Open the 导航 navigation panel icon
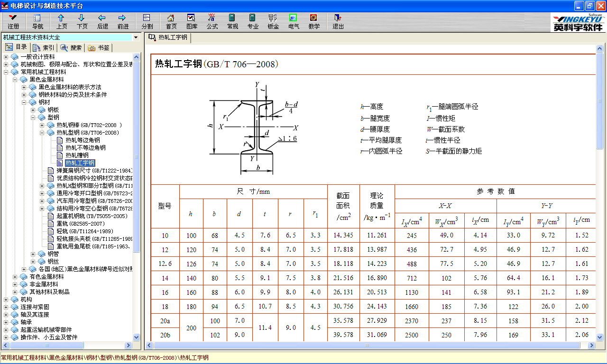This screenshot has height=364, width=607. pos(37,21)
